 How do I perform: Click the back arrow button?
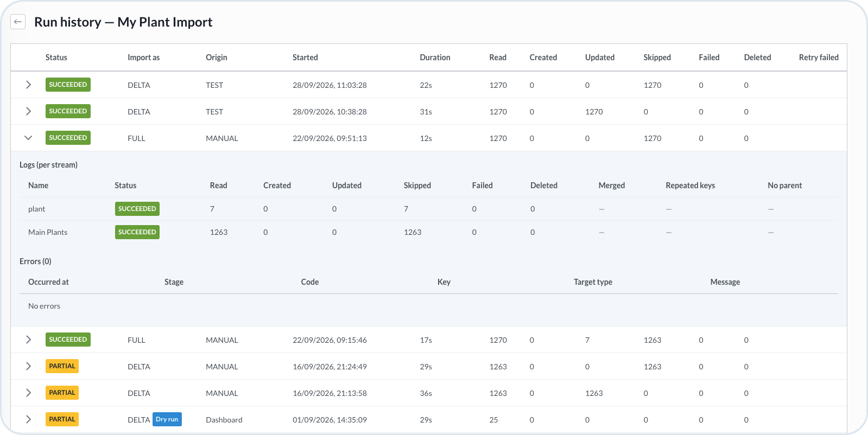pos(18,22)
